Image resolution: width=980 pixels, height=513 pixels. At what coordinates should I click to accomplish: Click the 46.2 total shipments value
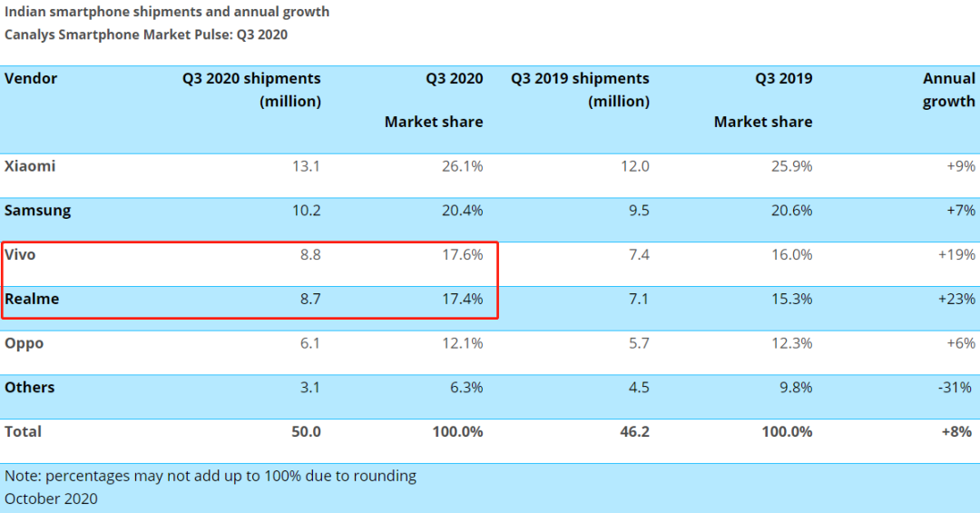[635, 431]
